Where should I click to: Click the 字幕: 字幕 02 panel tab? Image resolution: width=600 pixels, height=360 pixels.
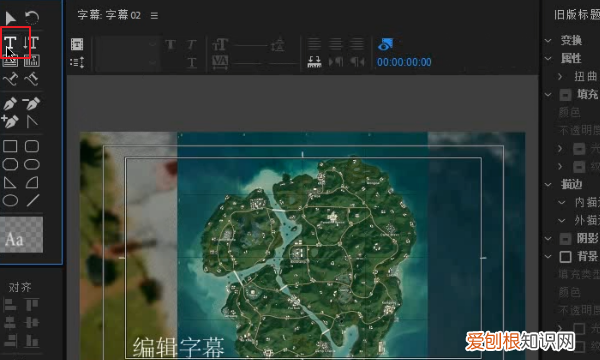click(x=109, y=15)
